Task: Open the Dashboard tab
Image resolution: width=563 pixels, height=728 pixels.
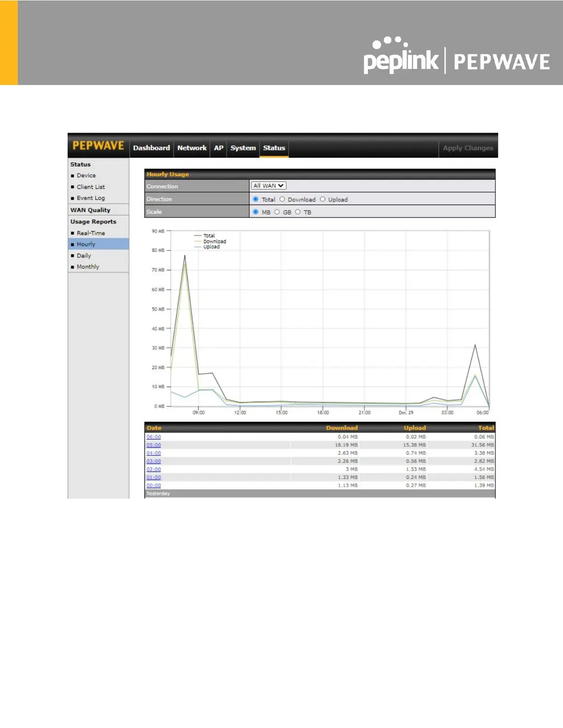Action: [x=151, y=148]
